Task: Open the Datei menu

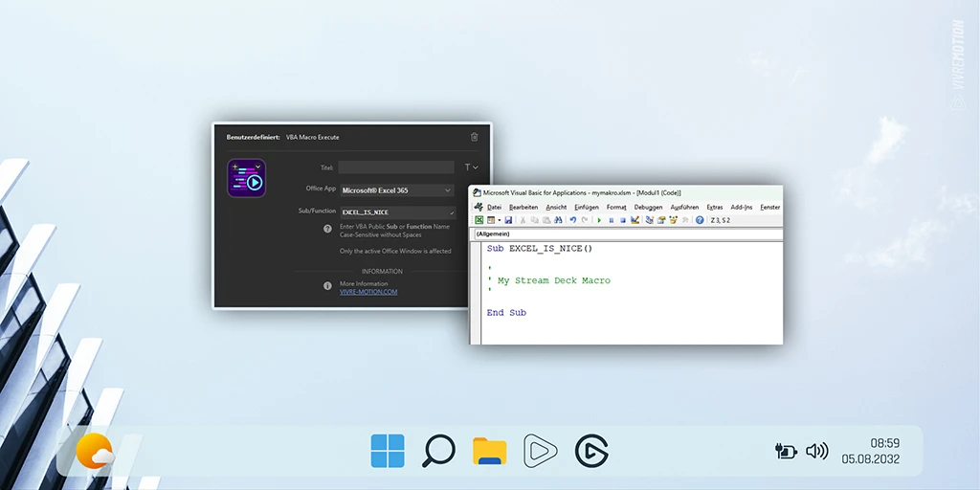Action: pos(494,207)
